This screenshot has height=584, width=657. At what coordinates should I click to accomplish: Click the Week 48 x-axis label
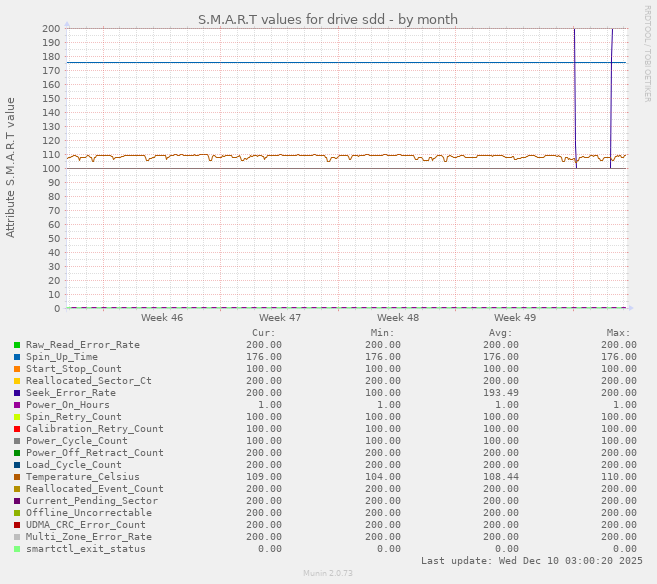tap(398, 318)
